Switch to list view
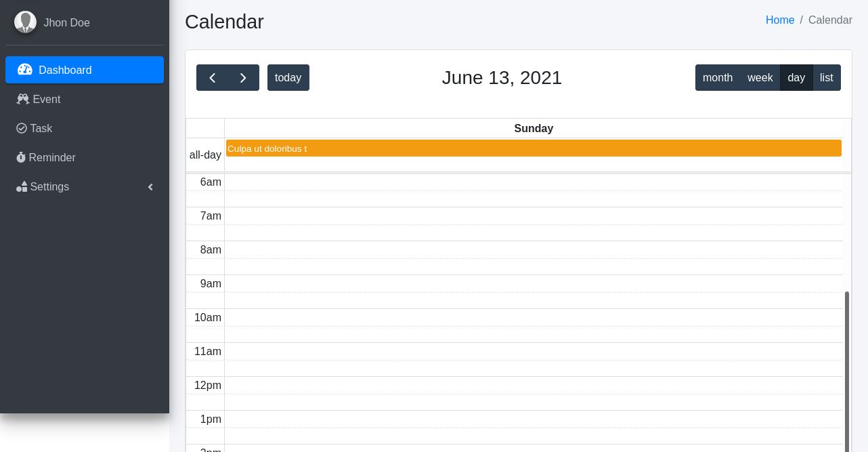 point(827,78)
